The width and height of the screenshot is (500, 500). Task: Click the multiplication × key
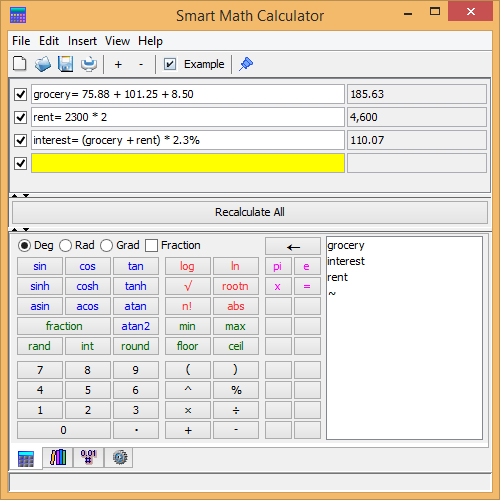pyautogui.click(x=188, y=410)
